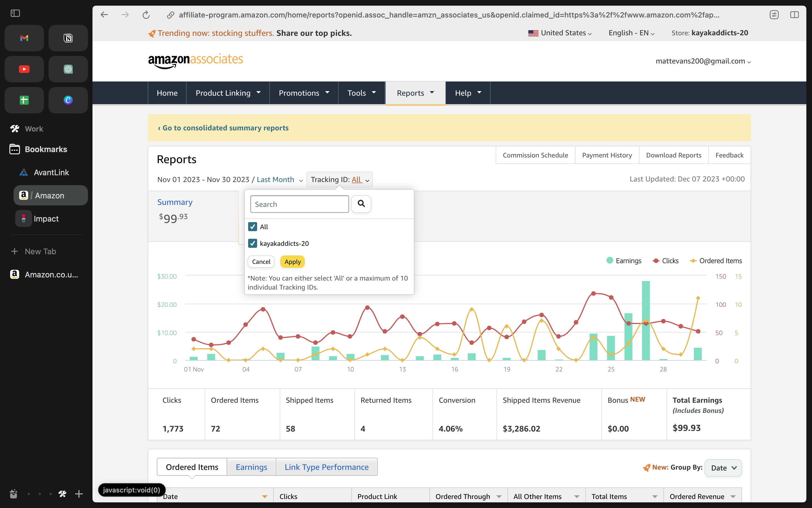The image size is (812, 508).
Task: Open the ChatGPT pinned tab
Action: pos(68,69)
